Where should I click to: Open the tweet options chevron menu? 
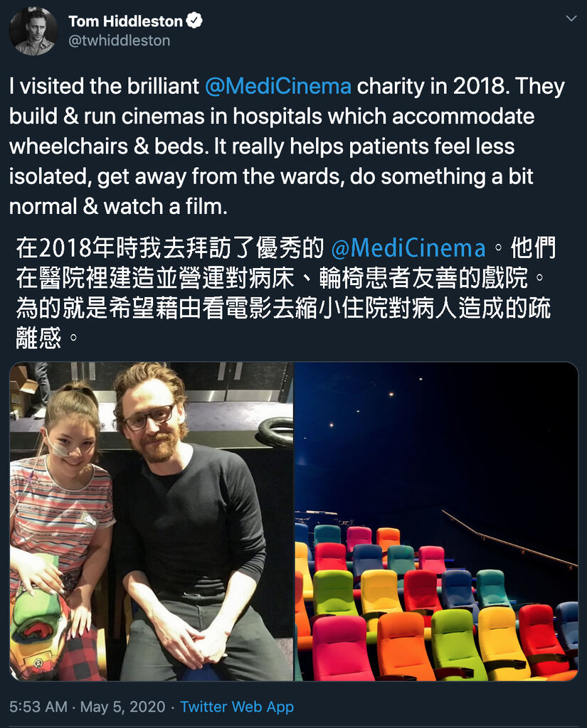[x=571, y=18]
